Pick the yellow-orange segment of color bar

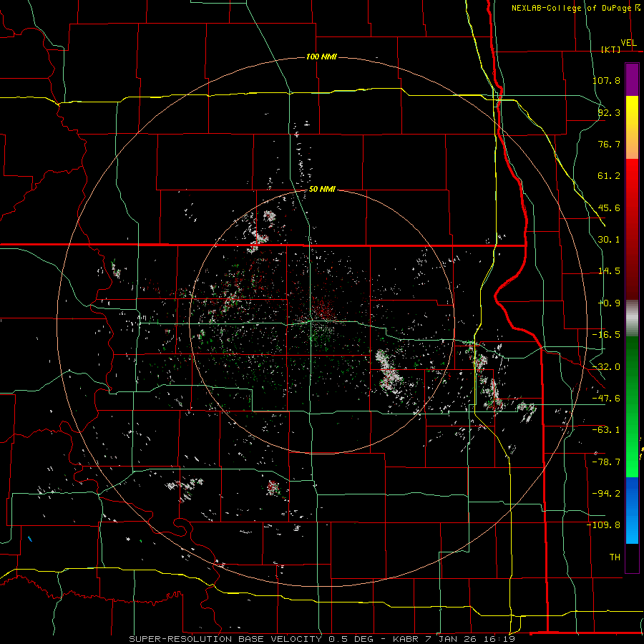pos(632,127)
